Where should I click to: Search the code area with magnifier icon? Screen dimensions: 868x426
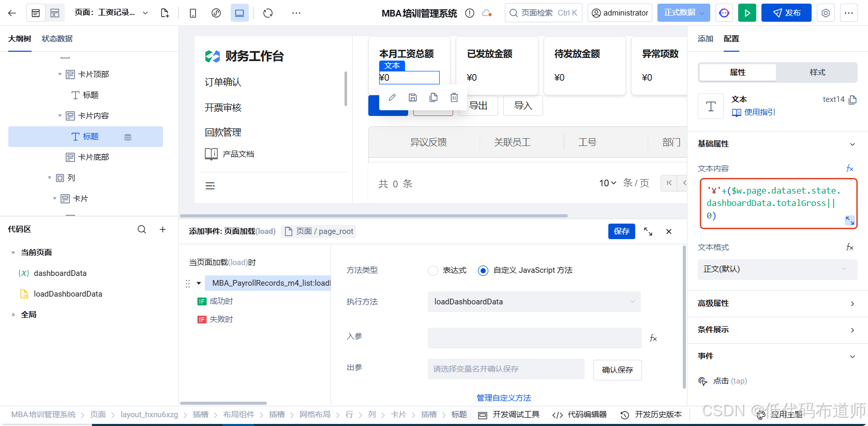pyautogui.click(x=142, y=229)
